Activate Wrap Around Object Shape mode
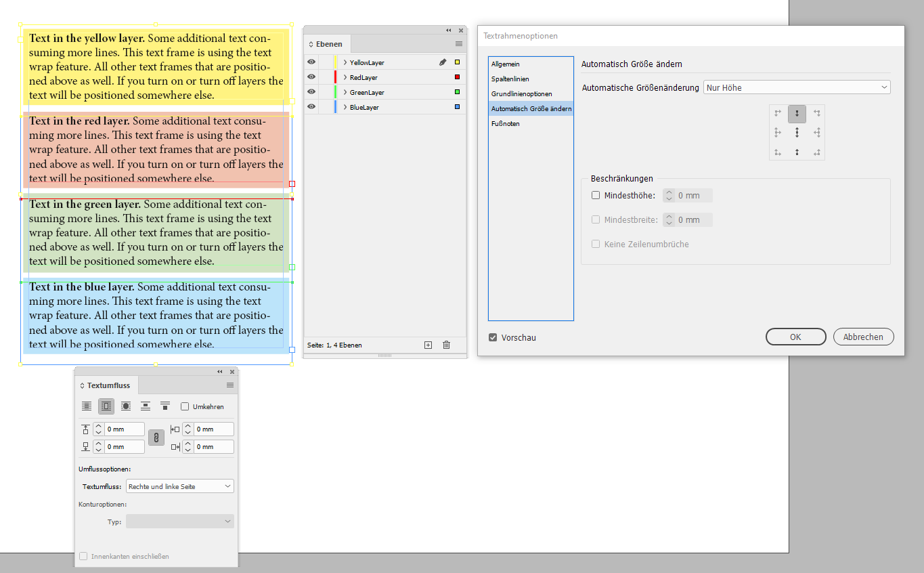924x573 pixels. pyautogui.click(x=126, y=406)
